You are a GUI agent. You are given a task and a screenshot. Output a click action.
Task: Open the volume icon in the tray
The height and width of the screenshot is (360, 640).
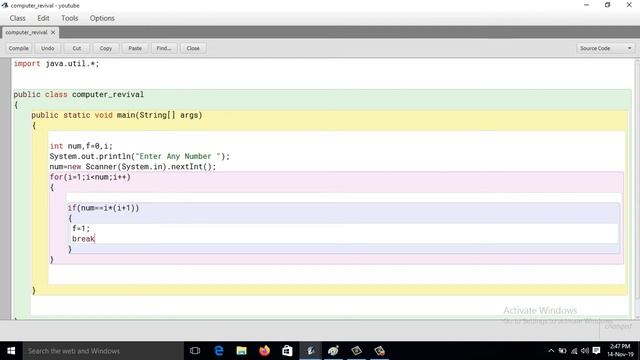[x=585, y=351]
